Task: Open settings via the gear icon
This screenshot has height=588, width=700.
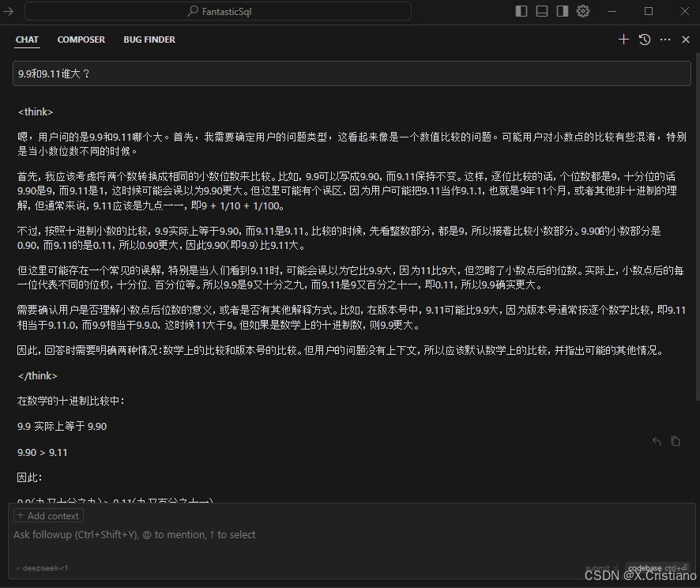Action: coord(582,11)
